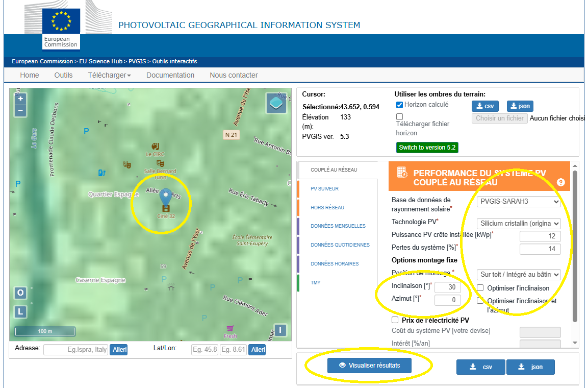Open the PVGIS-SARAH3 radiation database dropdown
588x388 pixels.
[x=519, y=202]
